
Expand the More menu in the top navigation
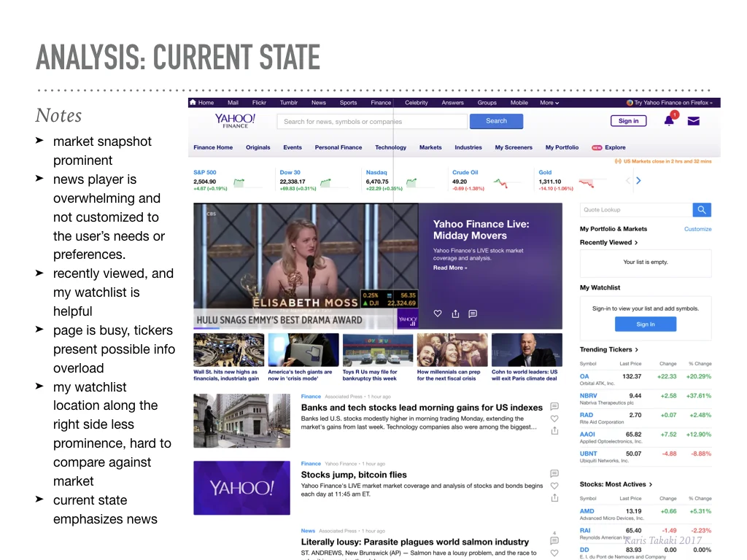549,103
